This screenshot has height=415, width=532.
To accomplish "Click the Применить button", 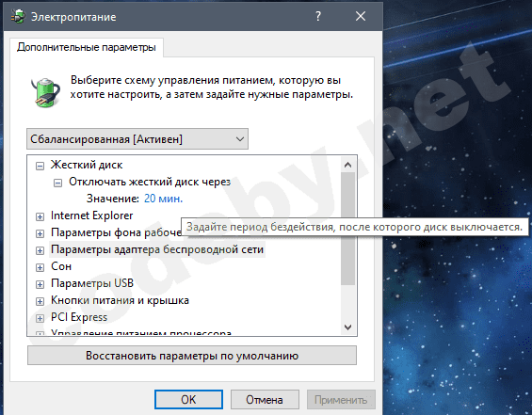I will point(341,400).
